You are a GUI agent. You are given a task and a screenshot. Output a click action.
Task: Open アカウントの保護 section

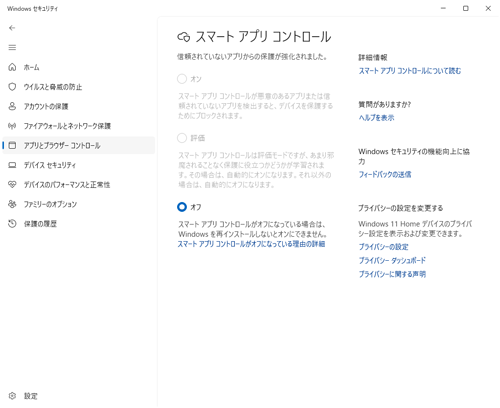pyautogui.click(x=78, y=106)
